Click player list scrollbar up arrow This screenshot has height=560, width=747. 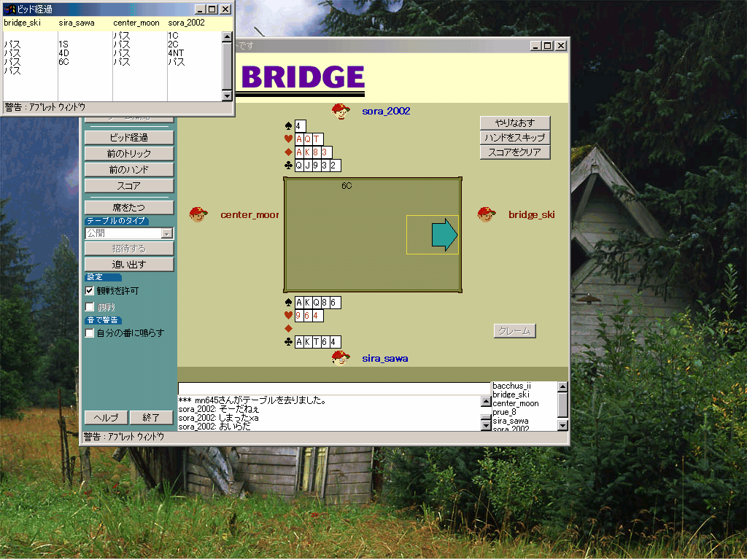coord(562,386)
